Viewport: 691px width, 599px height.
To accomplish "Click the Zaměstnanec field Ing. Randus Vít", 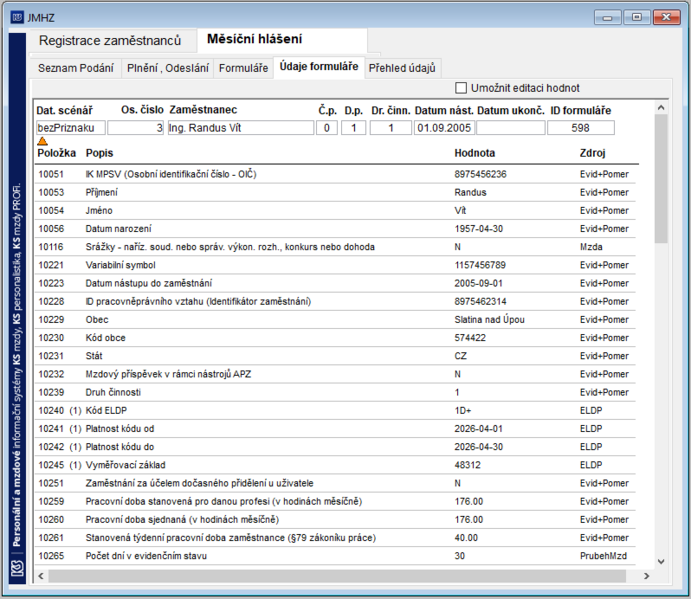I will [241, 128].
